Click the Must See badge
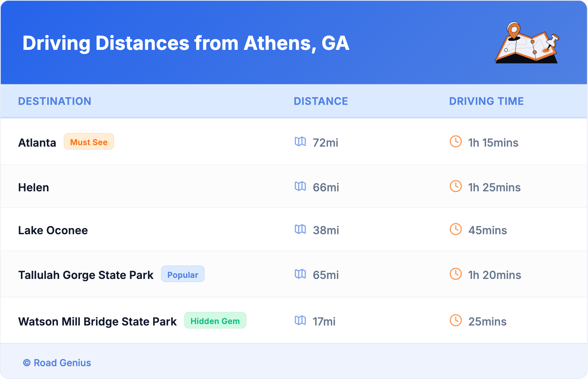 coord(89,142)
